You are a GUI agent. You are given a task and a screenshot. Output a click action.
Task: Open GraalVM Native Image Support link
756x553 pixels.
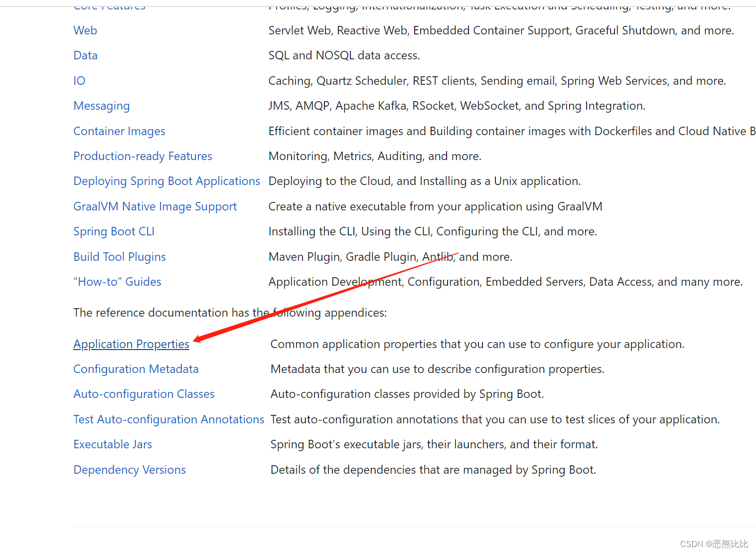(x=155, y=206)
